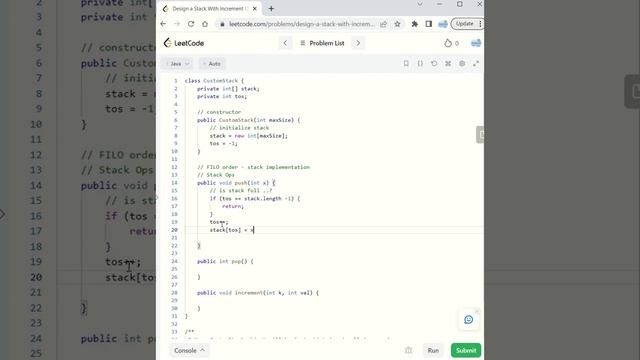This screenshot has width=640, height=360.
Task: Go forward in browser
Action: point(177,24)
